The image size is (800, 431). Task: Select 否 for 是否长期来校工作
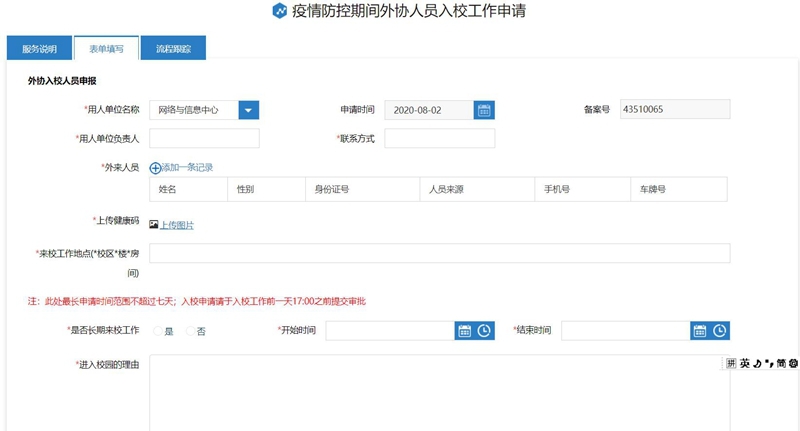click(190, 331)
